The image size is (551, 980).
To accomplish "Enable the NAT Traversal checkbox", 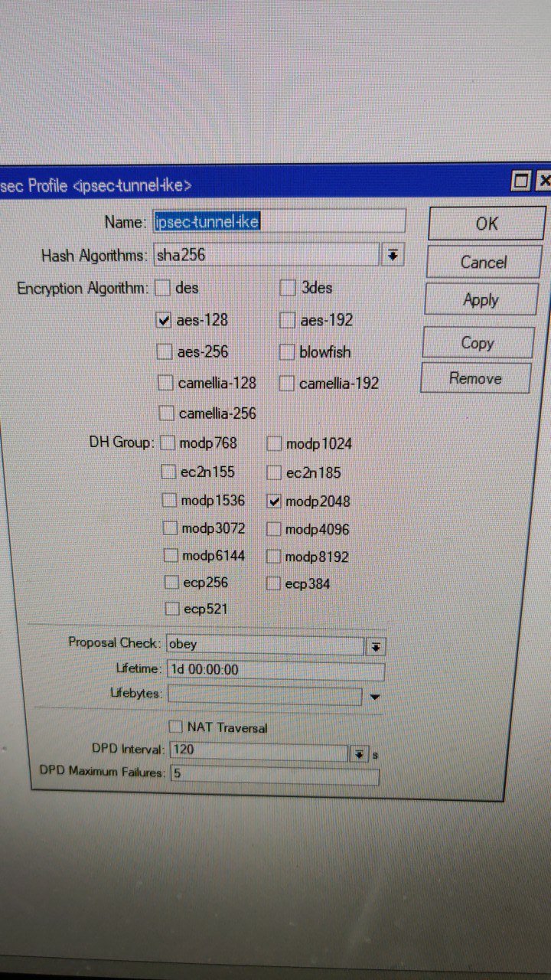I will [x=175, y=726].
